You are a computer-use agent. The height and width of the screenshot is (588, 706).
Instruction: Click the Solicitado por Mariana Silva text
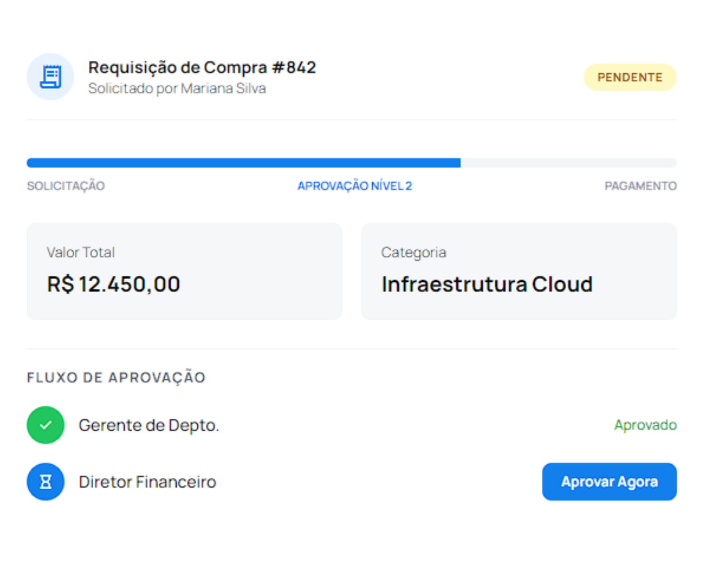coord(177,88)
